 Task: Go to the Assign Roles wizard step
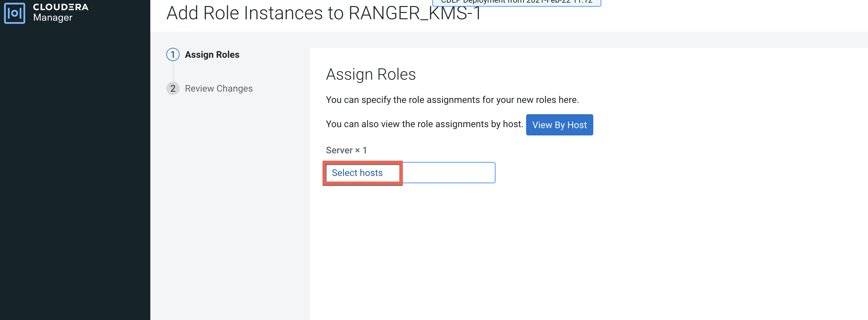click(212, 54)
